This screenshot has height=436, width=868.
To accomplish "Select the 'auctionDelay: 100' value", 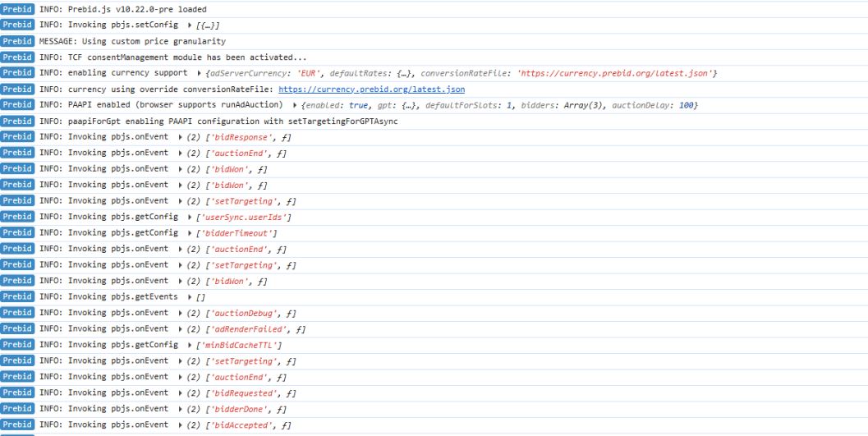I will (x=654, y=105).
